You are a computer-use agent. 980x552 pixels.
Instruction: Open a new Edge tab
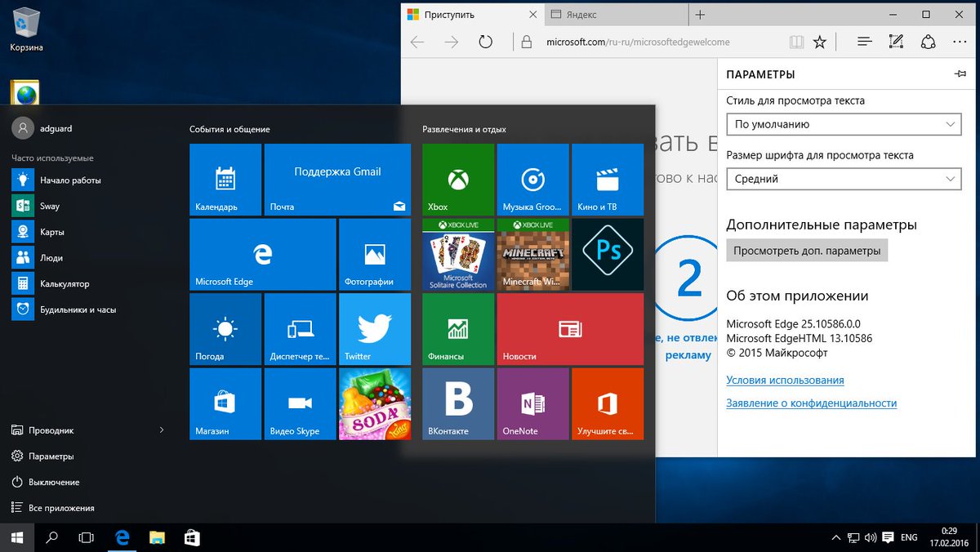700,15
